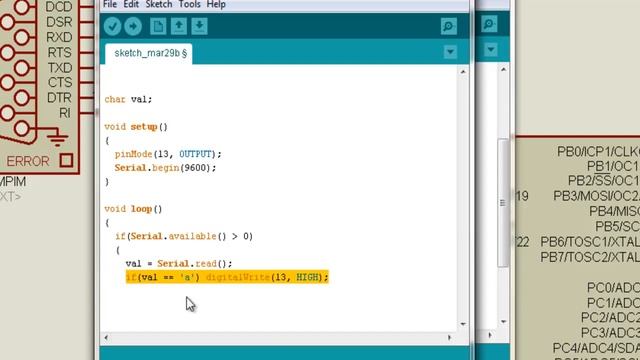Click the 'if(Serial.available() > 0)' line
This screenshot has width=640, height=360.
coord(184,236)
